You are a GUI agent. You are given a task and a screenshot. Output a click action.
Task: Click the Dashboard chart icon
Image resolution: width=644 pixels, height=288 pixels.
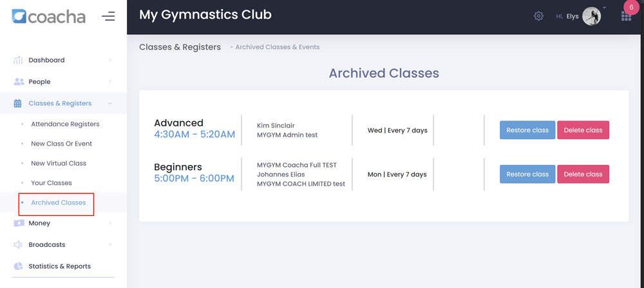[x=19, y=61]
